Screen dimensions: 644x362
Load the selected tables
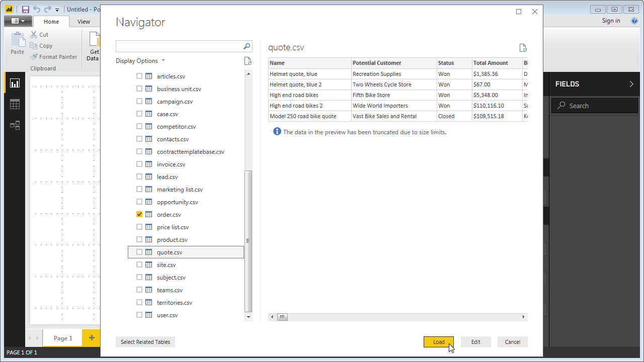coord(437,341)
